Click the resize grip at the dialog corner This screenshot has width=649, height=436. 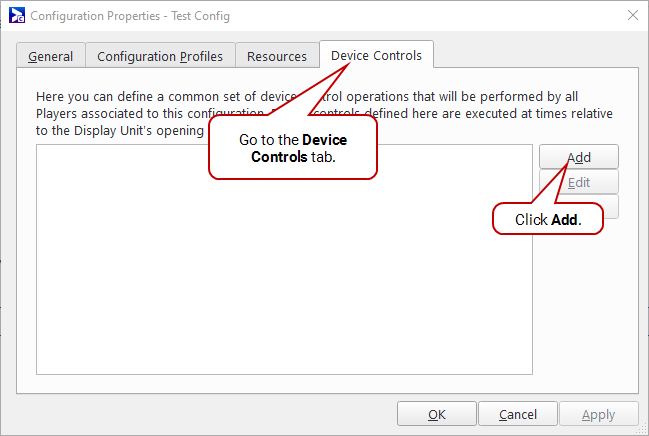point(642,429)
